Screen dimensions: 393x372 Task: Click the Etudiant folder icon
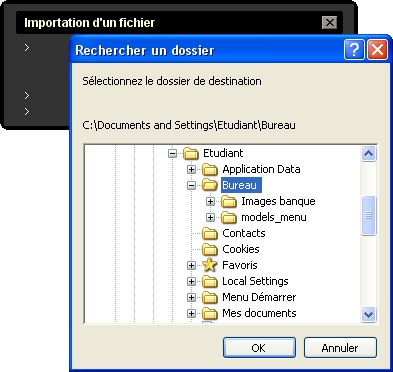pyautogui.click(x=191, y=154)
